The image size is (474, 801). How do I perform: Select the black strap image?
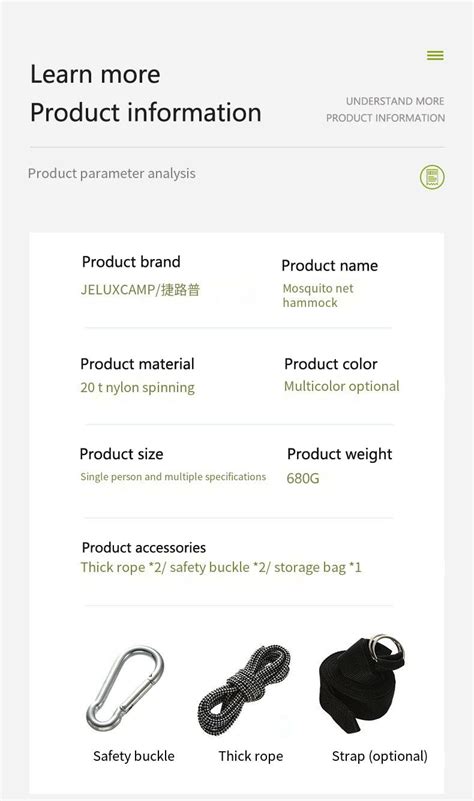[x=361, y=686]
